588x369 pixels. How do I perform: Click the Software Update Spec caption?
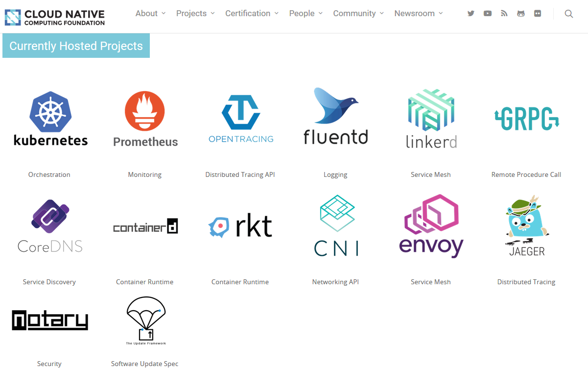(145, 364)
